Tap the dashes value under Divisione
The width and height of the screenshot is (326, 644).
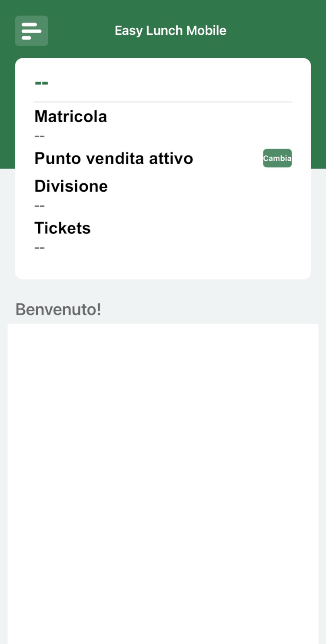pyautogui.click(x=40, y=206)
